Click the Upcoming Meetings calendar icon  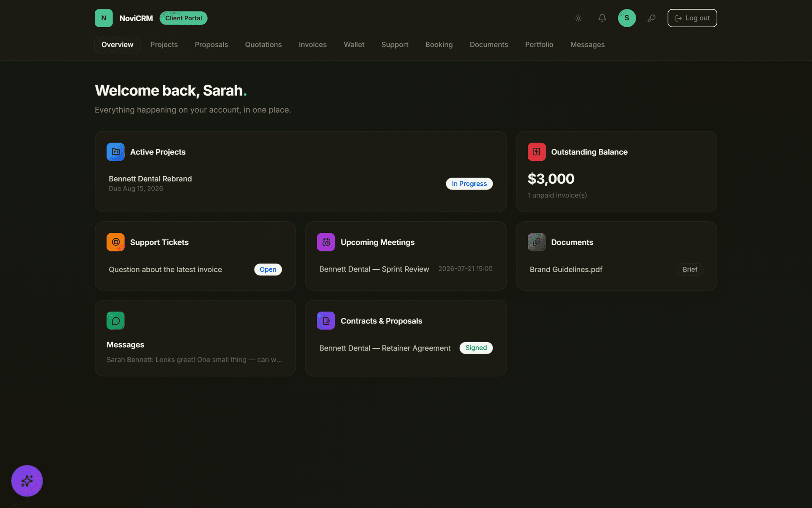(326, 242)
